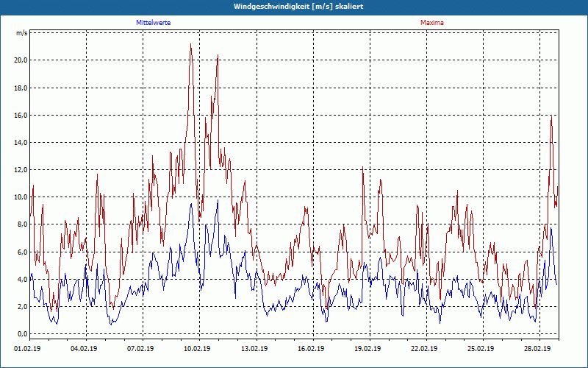Click the y-axis value '6,0'

[22, 252]
